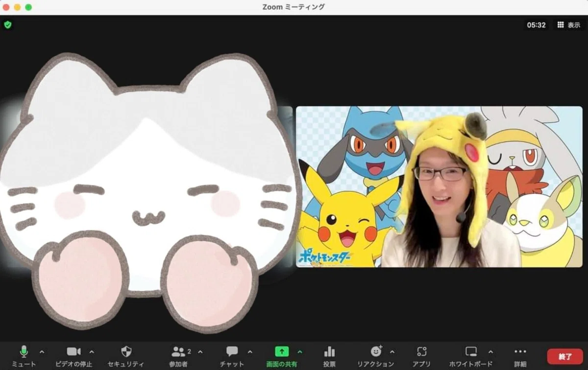Click the green encryption shield icon
Viewport: 588px width, 370px height.
pos(7,24)
